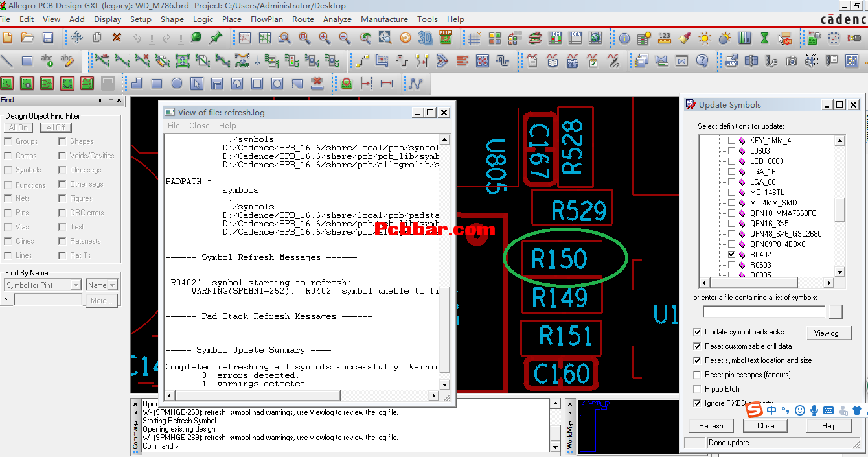Open a design with the folder icon
This screenshot has height=457, width=868.
(x=27, y=38)
